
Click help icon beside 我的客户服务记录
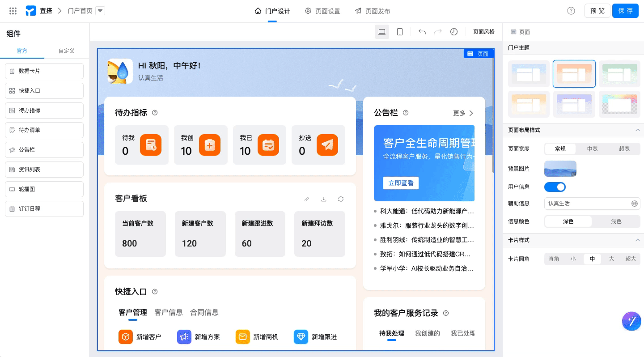pos(445,313)
